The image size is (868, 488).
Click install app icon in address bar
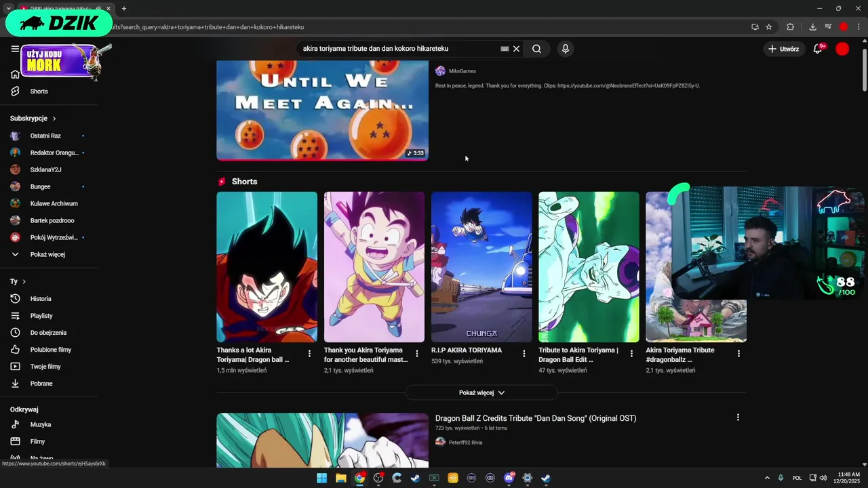(755, 27)
